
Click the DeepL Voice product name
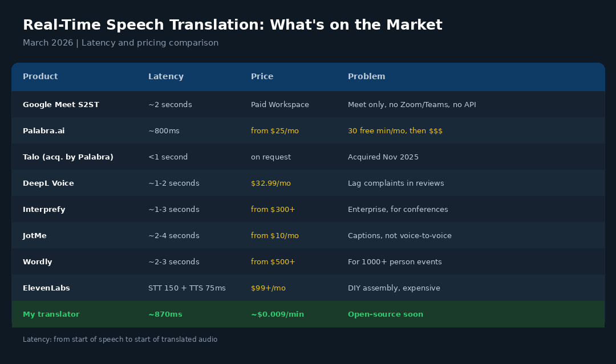tap(48, 183)
